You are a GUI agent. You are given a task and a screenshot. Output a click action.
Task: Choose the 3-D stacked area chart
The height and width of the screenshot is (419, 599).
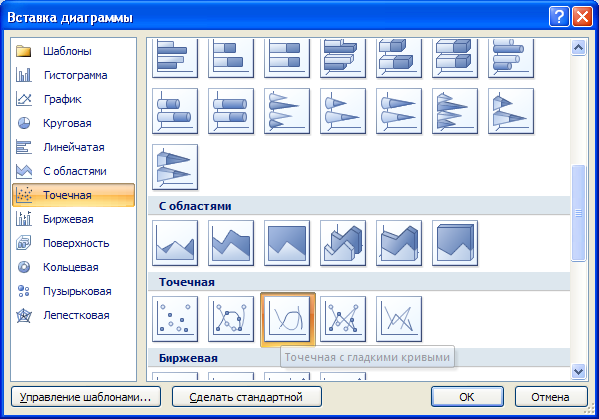(399, 243)
